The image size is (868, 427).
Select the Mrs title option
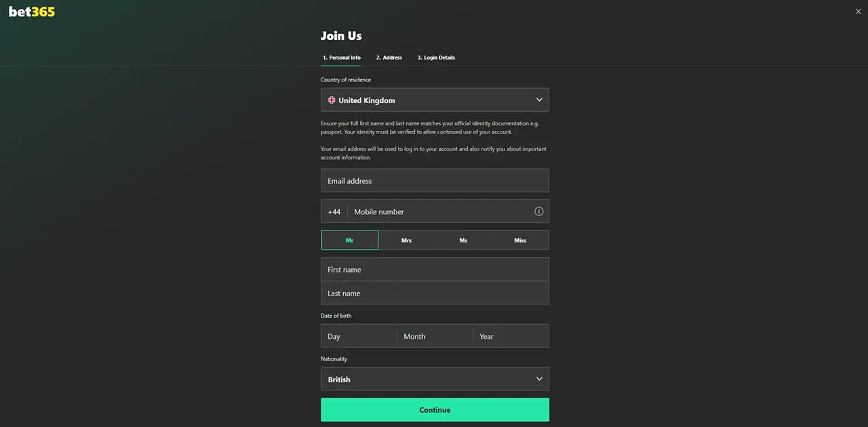406,240
